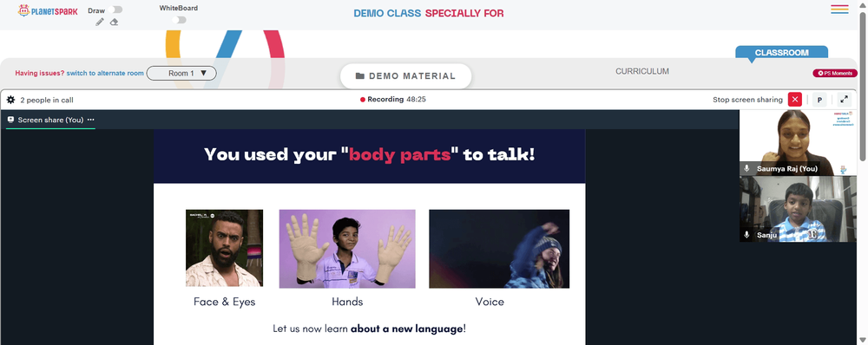868x345 pixels.
Task: Click the Face & Eyes caption
Action: pyautogui.click(x=224, y=302)
